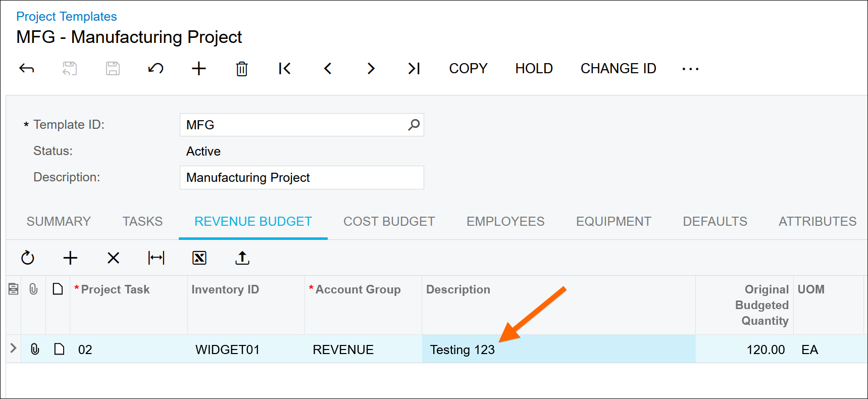Click the undo/cancel changes icon
This screenshot has height=399, width=868.
(156, 69)
